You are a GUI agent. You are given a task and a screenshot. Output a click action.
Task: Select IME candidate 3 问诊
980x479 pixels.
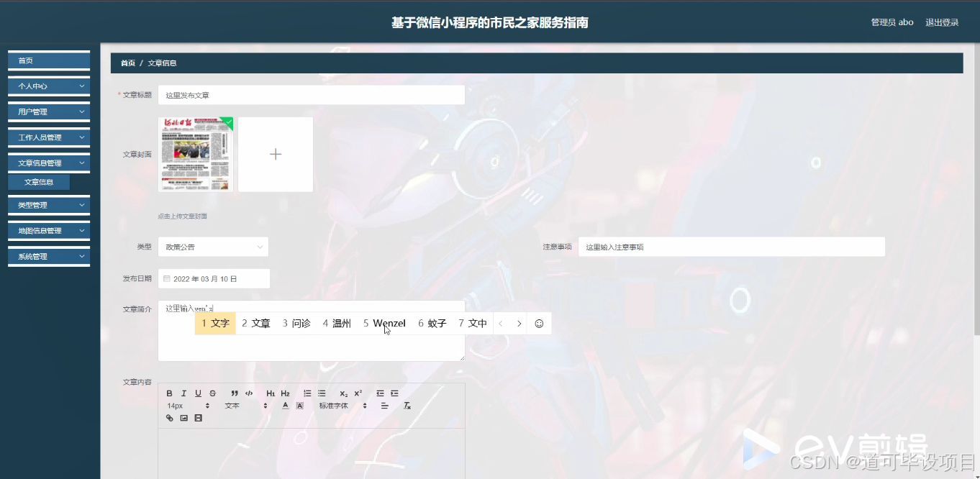[x=296, y=324]
